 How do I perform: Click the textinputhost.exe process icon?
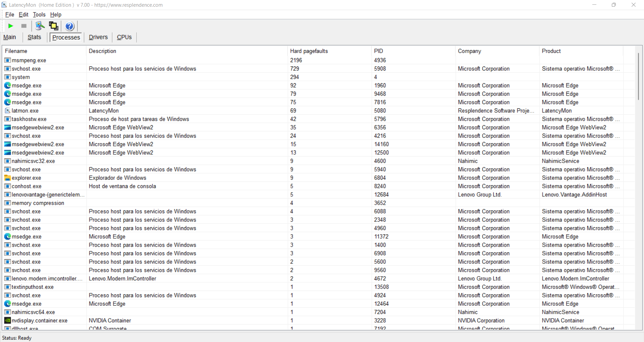[7, 287]
